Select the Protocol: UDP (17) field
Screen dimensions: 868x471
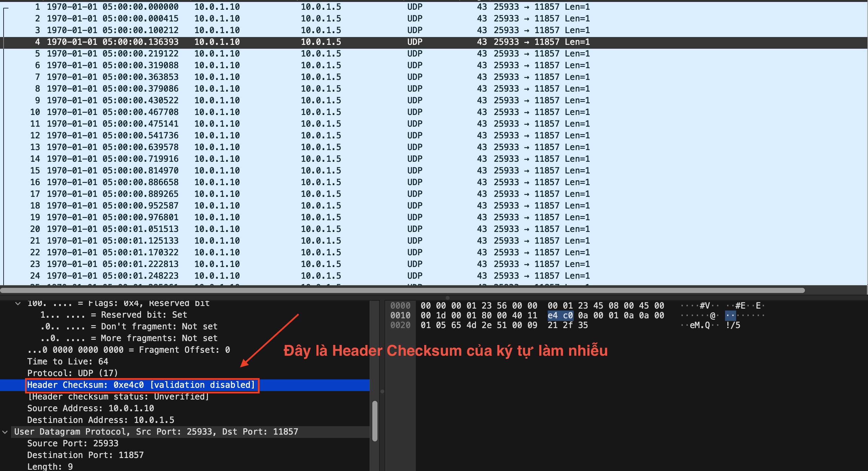point(72,373)
